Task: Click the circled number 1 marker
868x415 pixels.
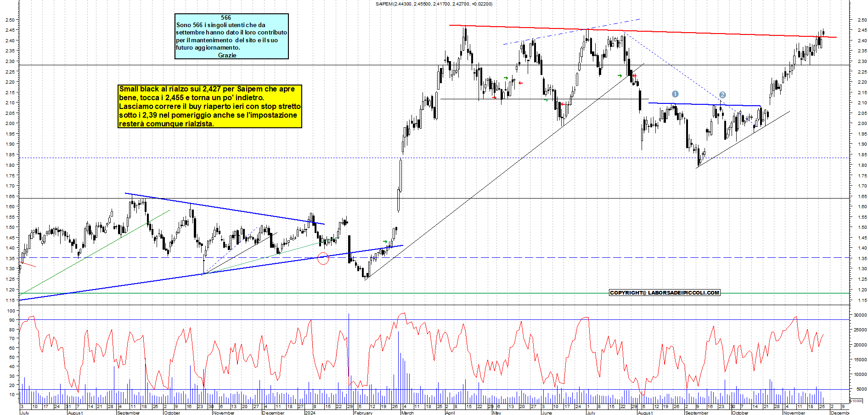Action: point(675,94)
